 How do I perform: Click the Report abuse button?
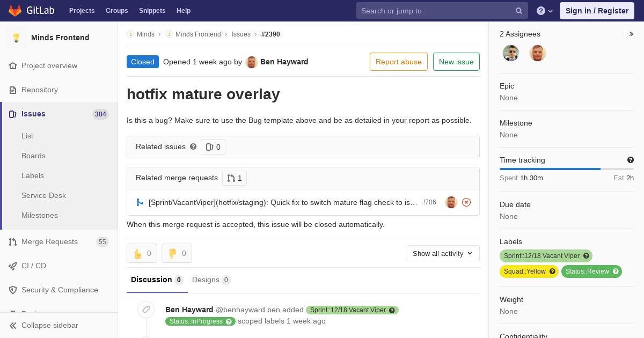[x=399, y=62]
